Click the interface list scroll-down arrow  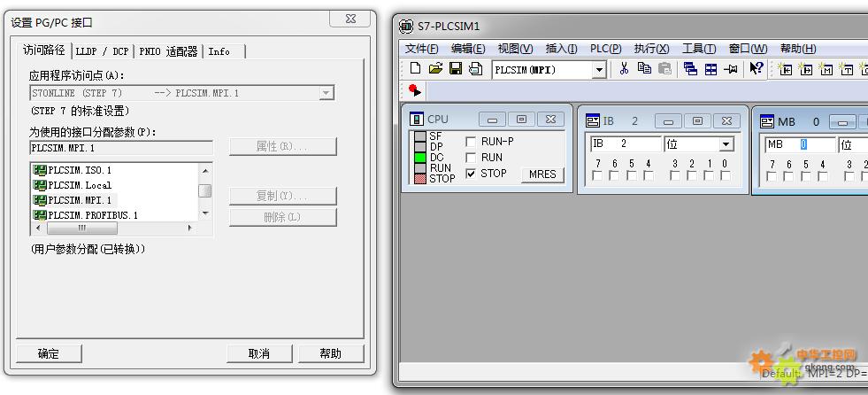tap(204, 213)
